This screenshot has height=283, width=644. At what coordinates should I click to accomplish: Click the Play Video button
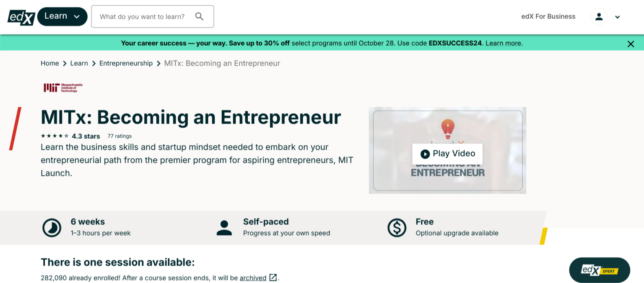447,154
